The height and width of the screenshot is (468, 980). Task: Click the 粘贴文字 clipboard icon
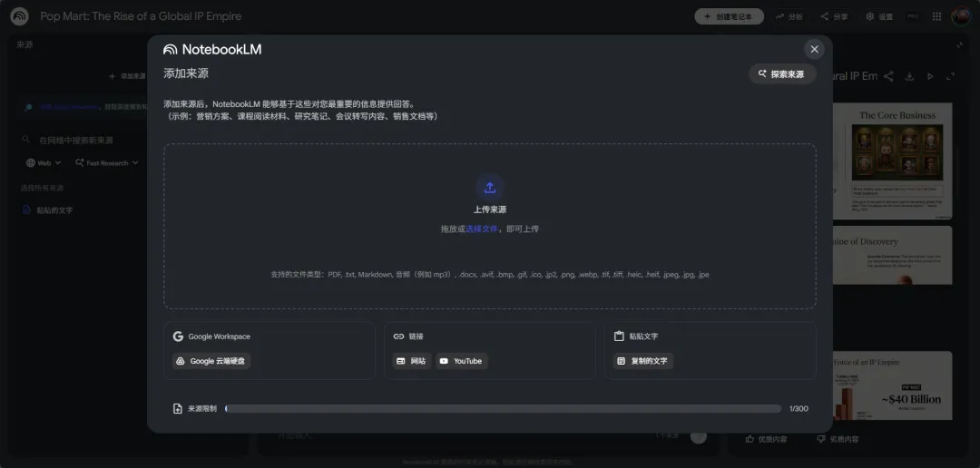620,336
